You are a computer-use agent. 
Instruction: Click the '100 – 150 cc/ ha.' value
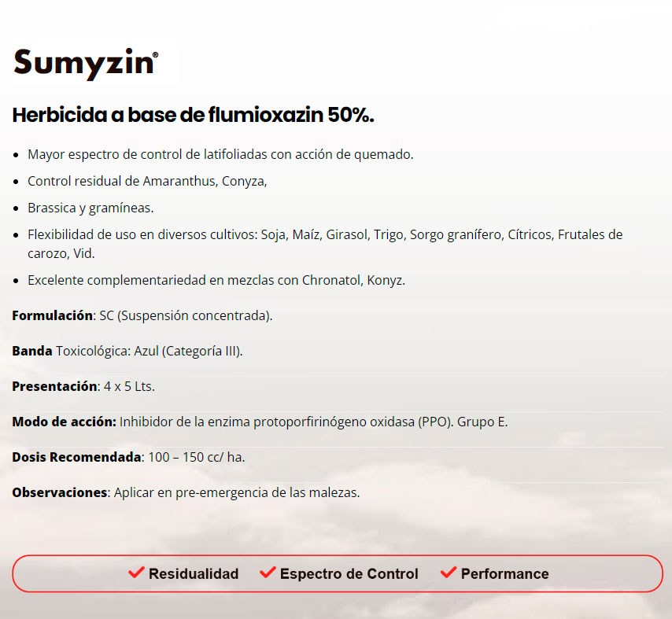click(x=197, y=458)
